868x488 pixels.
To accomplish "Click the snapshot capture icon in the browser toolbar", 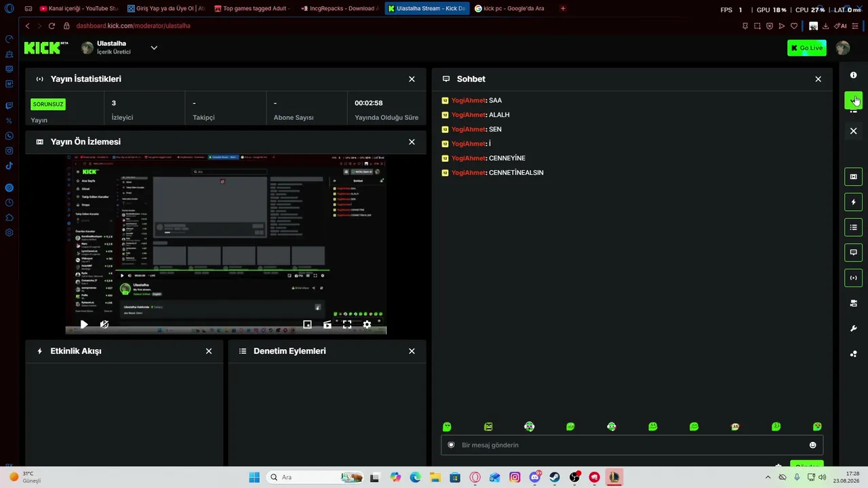I will 757,26.
